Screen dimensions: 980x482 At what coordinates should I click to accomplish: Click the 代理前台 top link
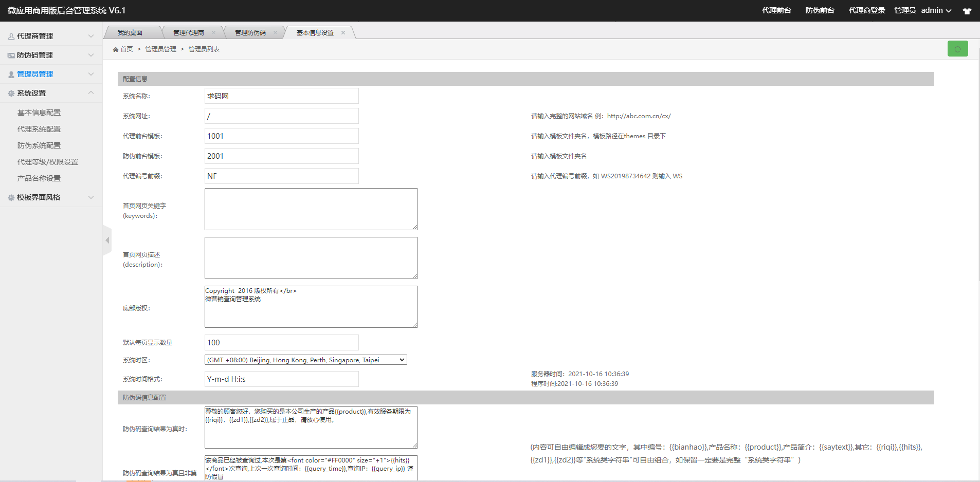pos(776,10)
